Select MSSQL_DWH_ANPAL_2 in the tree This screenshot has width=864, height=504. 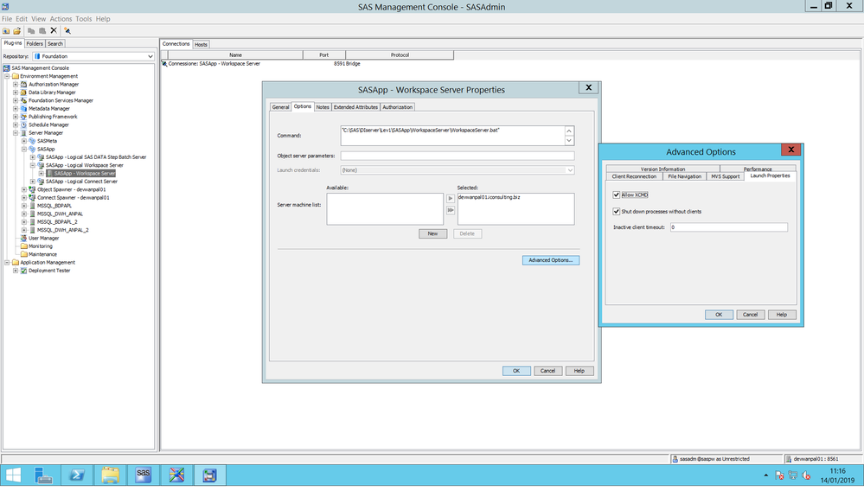(63, 230)
